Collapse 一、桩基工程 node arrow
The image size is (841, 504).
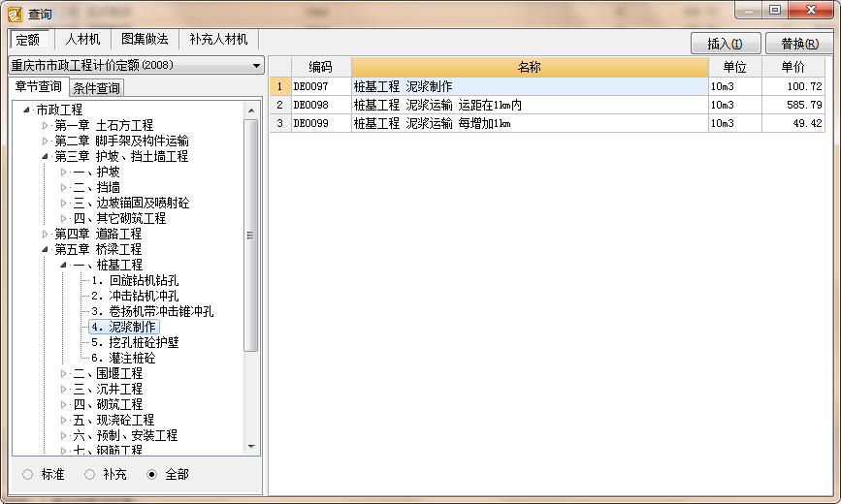63,265
